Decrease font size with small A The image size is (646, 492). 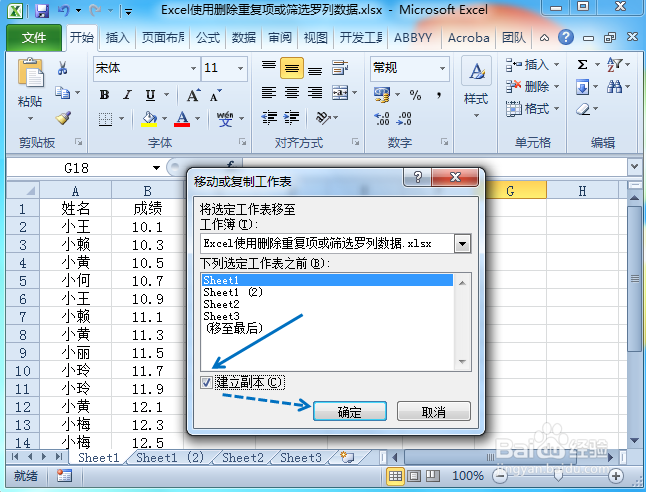click(x=215, y=95)
